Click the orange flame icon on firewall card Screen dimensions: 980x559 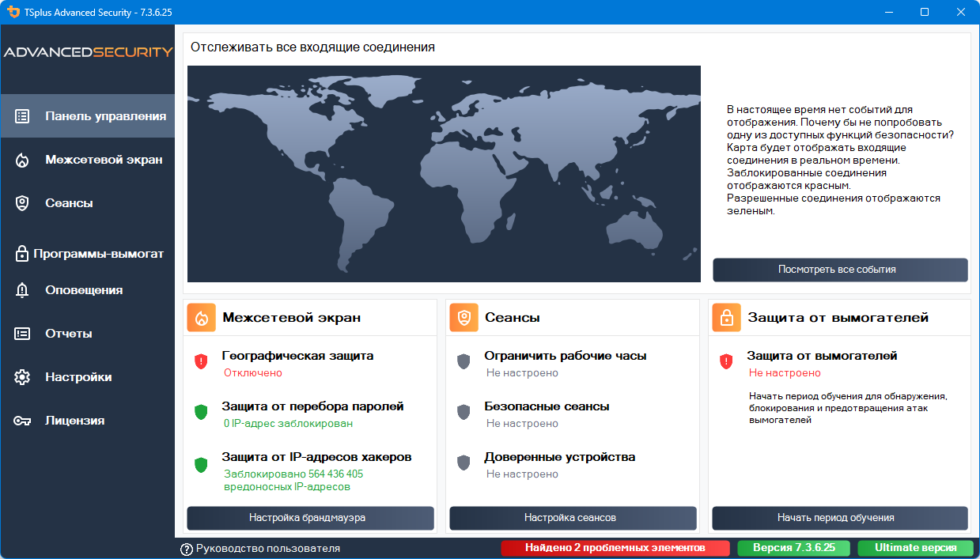point(201,318)
